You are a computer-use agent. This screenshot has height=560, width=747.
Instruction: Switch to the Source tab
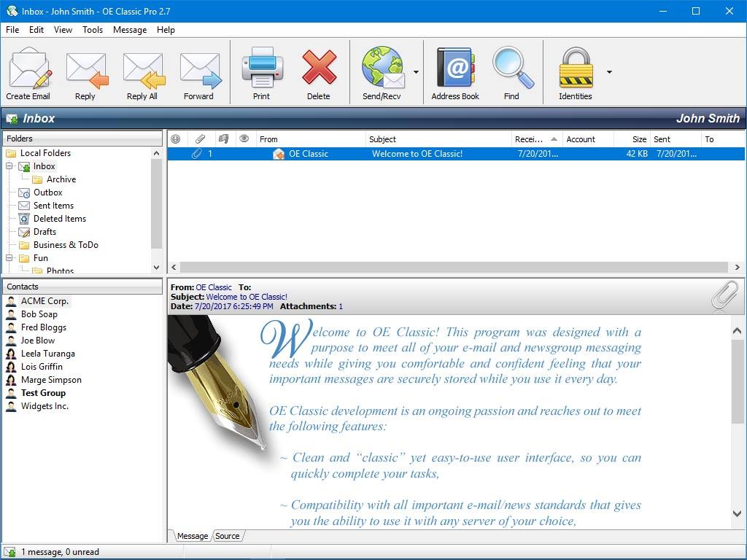pos(228,536)
